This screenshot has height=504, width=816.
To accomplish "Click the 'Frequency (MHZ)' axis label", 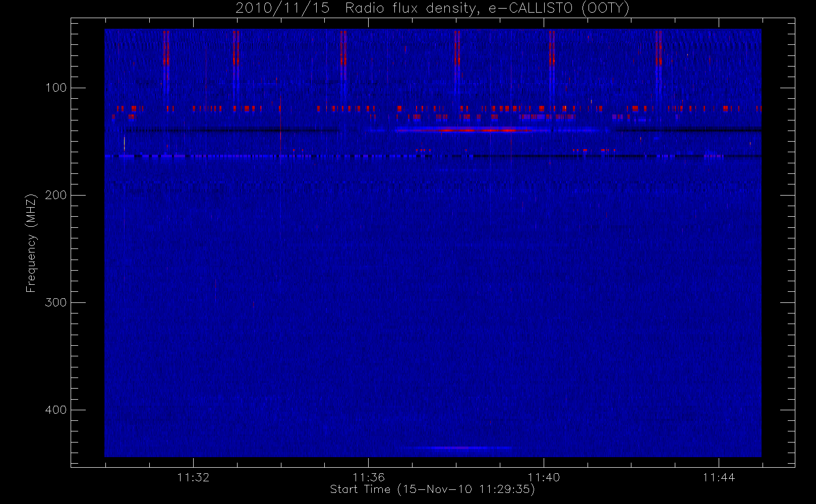I will click(x=31, y=243).
